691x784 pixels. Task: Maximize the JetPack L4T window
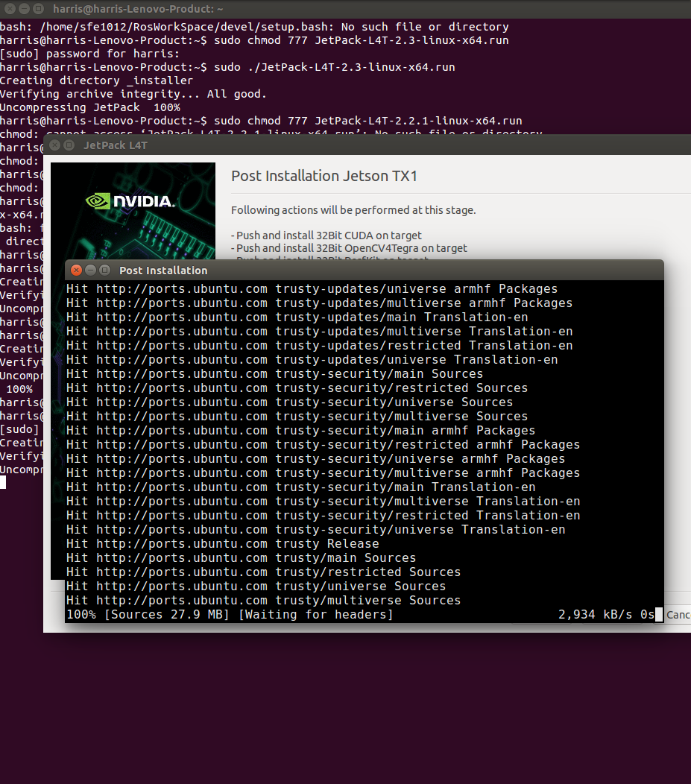[x=69, y=145]
